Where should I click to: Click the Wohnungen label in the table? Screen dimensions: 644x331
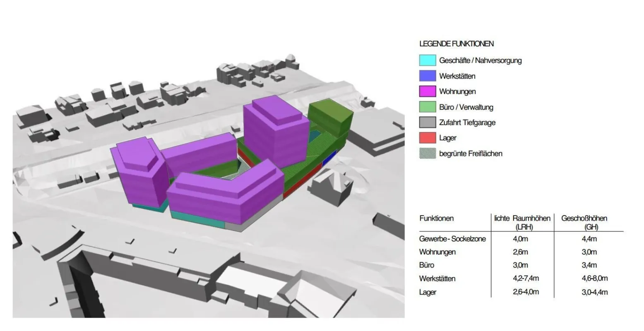[437, 252]
